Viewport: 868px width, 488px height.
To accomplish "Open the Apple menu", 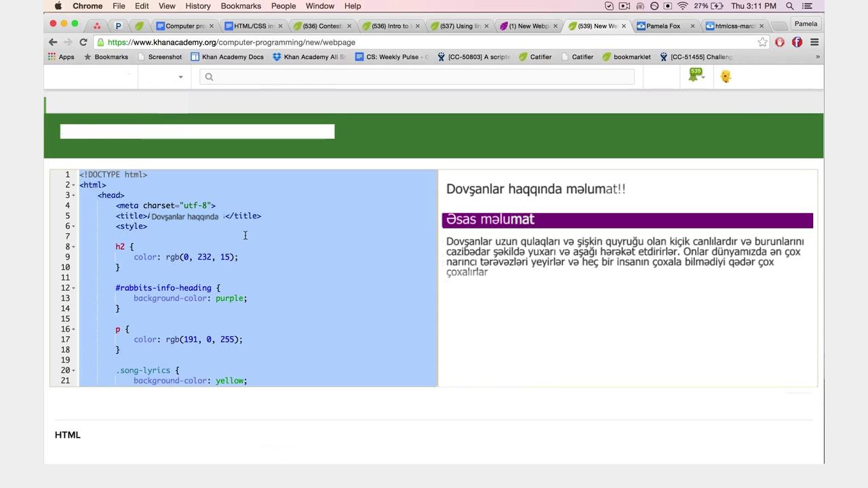I will pyautogui.click(x=58, y=6).
